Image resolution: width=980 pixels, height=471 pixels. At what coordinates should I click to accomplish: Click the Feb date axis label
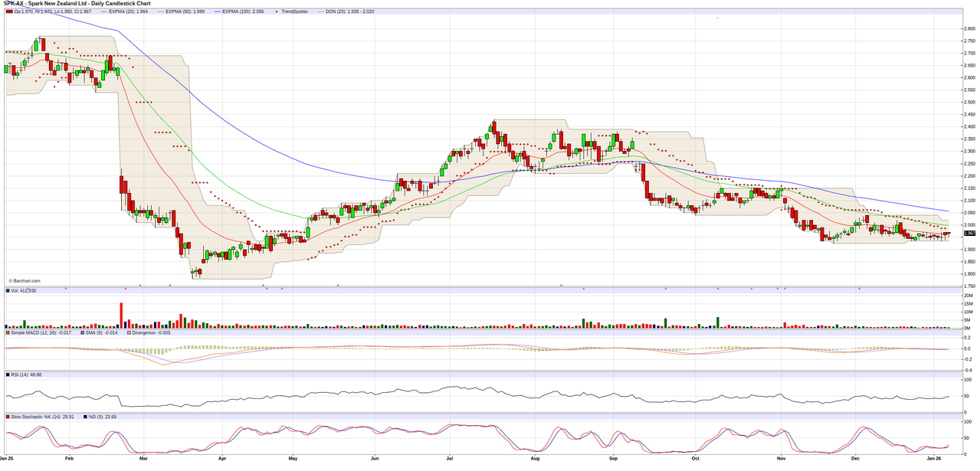pos(70,458)
